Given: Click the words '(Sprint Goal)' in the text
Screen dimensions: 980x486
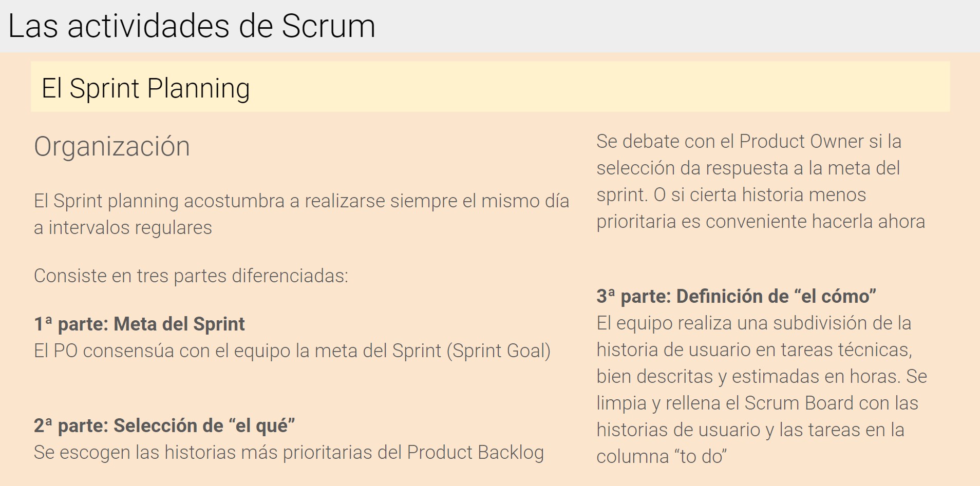Looking at the screenshot, I should tap(499, 351).
